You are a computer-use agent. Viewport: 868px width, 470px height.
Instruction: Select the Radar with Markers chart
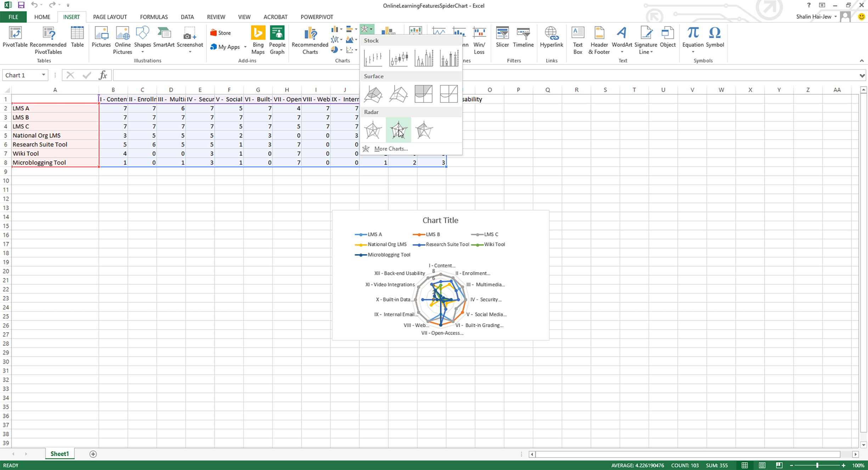click(398, 130)
